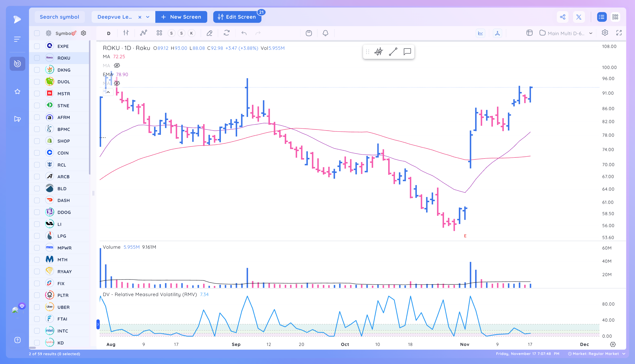Select the D timeframe button
Screen dimensions: 635x364
click(x=109, y=33)
